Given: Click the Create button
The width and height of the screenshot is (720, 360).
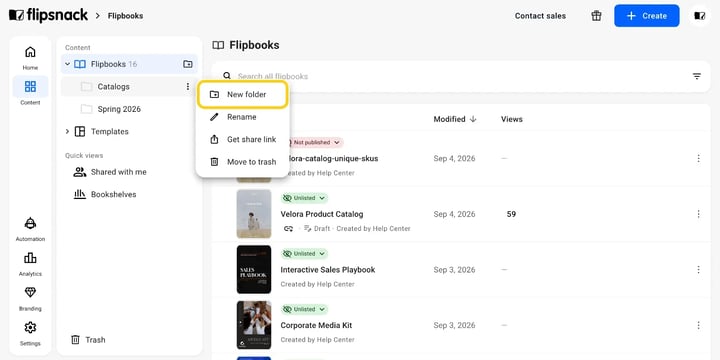Looking at the screenshot, I should click(647, 16).
